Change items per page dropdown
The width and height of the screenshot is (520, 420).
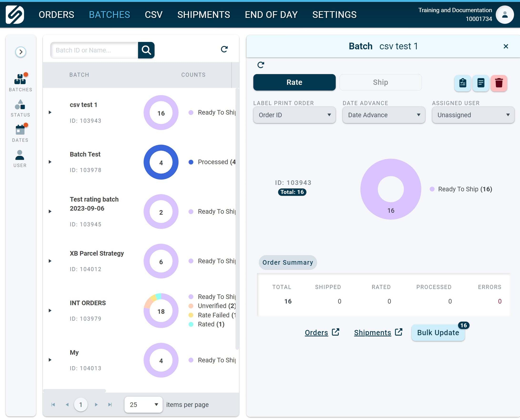point(143,405)
